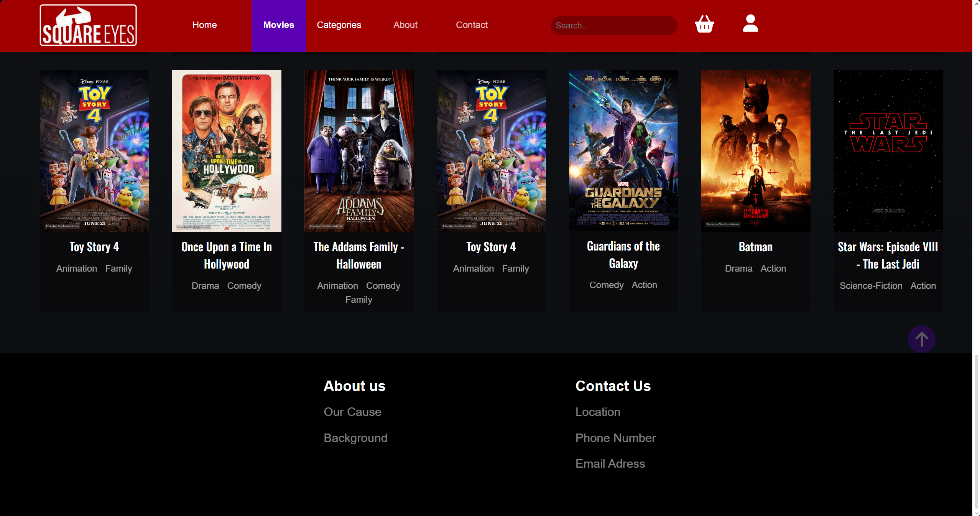Open the Star Wars Last Jedi poster
The height and width of the screenshot is (516, 980).
pos(888,150)
